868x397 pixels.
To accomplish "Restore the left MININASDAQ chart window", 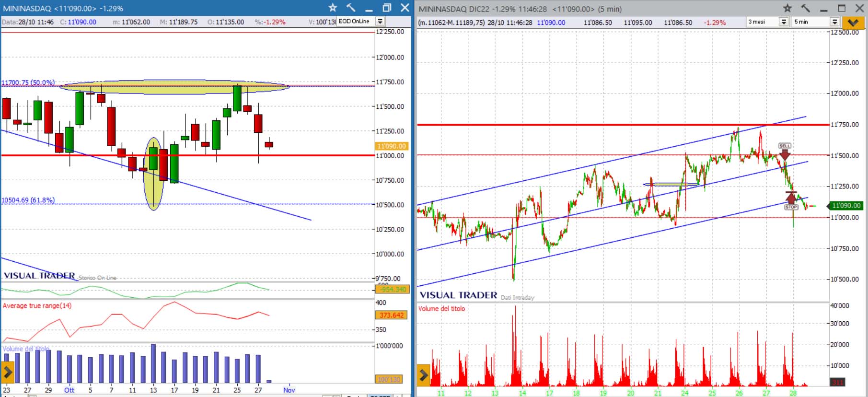I will pyautogui.click(x=387, y=8).
